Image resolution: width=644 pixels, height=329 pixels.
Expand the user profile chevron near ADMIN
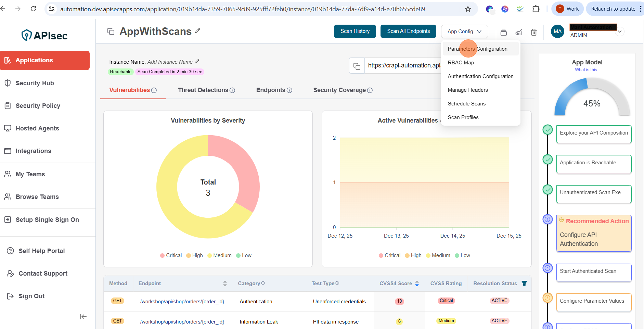[x=619, y=31]
